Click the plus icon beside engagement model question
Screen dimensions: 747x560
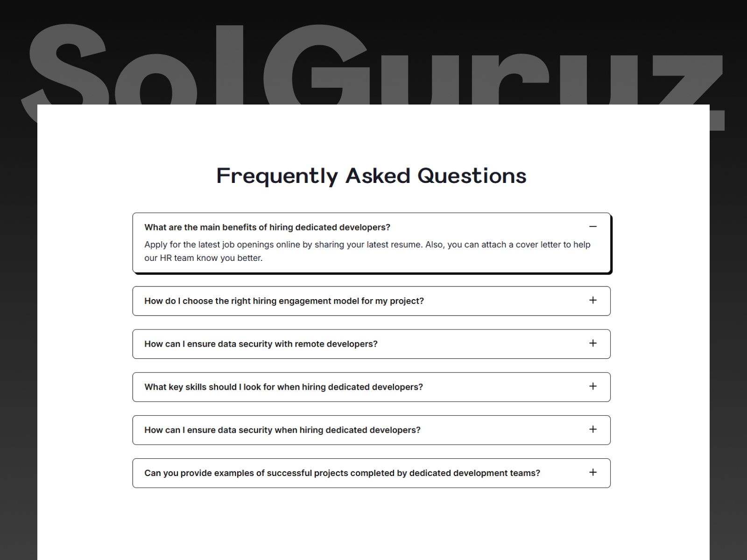click(593, 301)
